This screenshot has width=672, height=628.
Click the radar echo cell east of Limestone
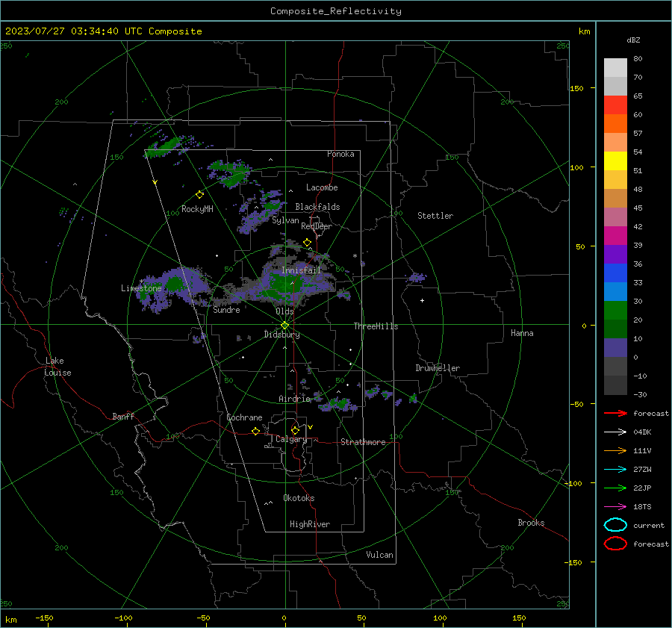point(175,283)
